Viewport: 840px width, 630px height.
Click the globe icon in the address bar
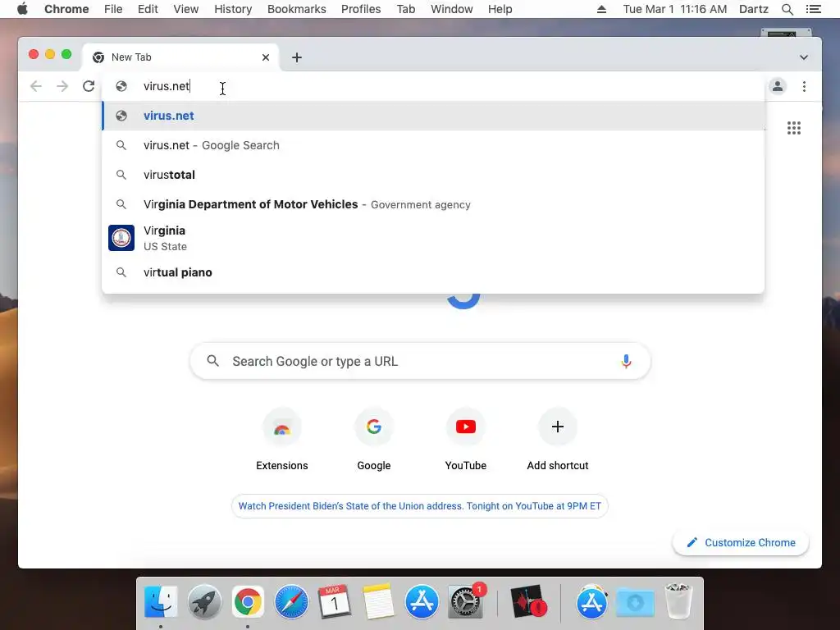121,86
